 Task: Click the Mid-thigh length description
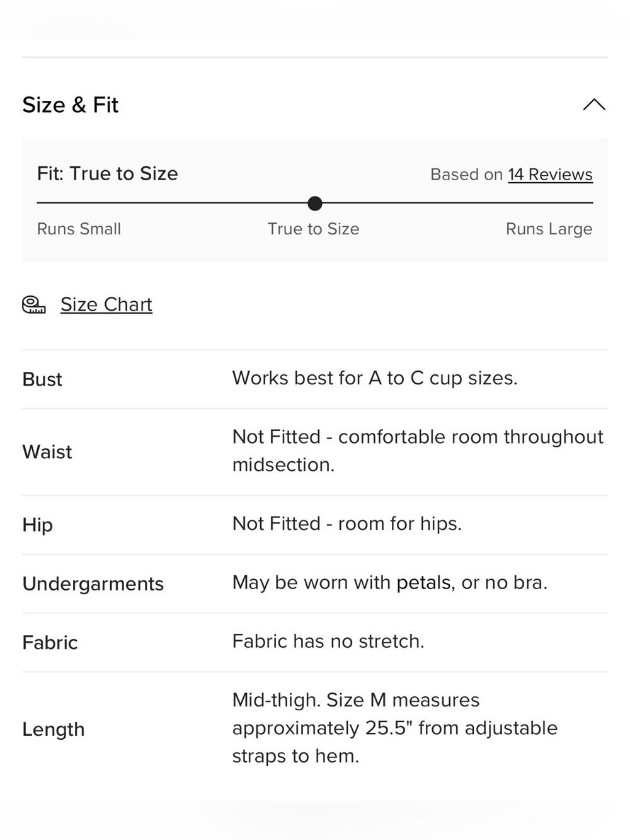(395, 728)
